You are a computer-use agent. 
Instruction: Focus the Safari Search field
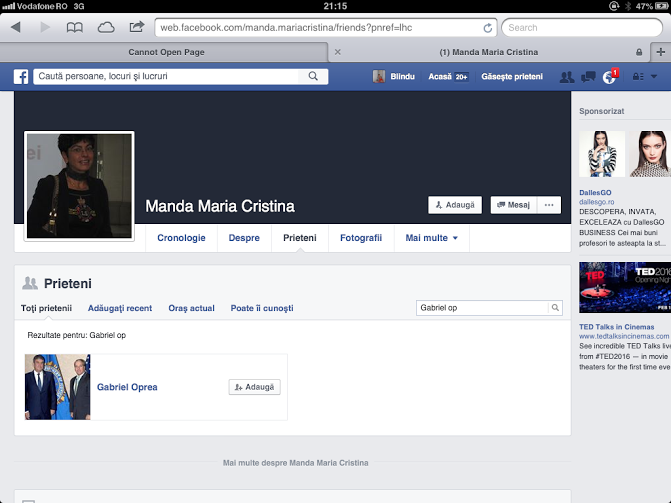click(582, 28)
